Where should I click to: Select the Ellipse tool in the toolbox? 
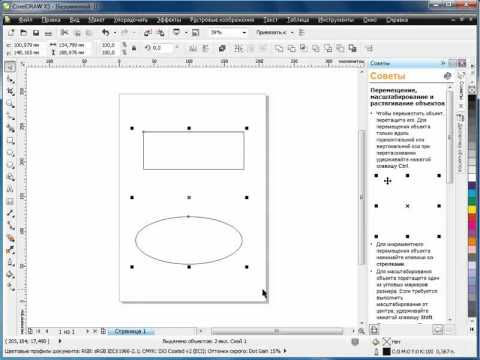(x=10, y=153)
